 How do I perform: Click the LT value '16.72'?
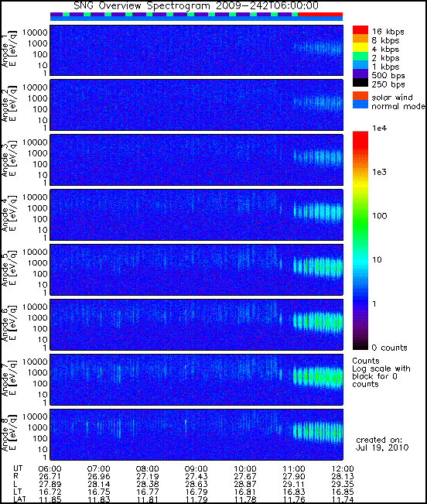coord(50,492)
